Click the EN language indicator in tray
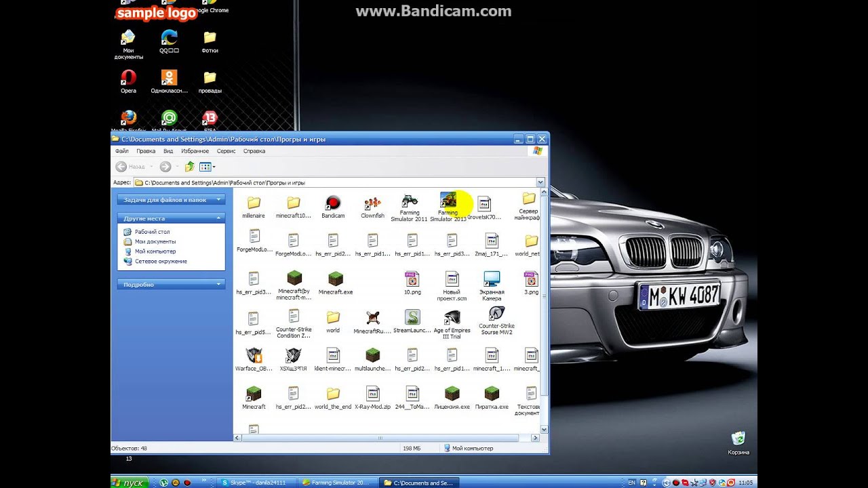Image resolution: width=868 pixels, height=488 pixels. tap(631, 483)
